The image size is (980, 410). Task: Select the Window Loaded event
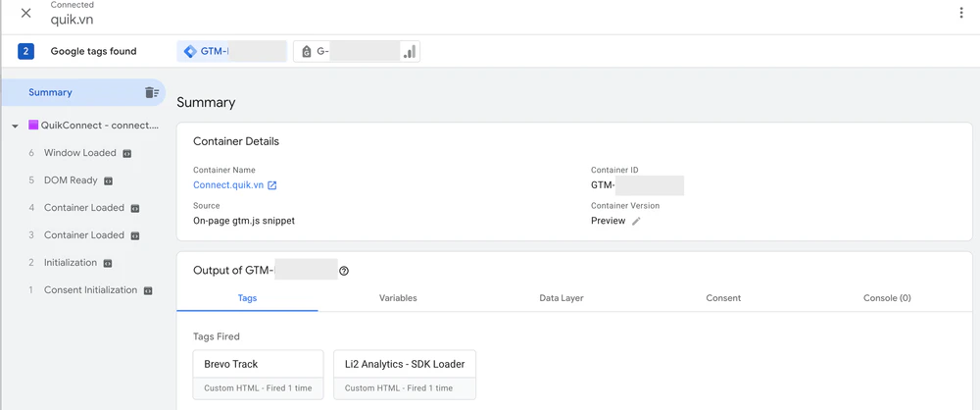point(80,153)
